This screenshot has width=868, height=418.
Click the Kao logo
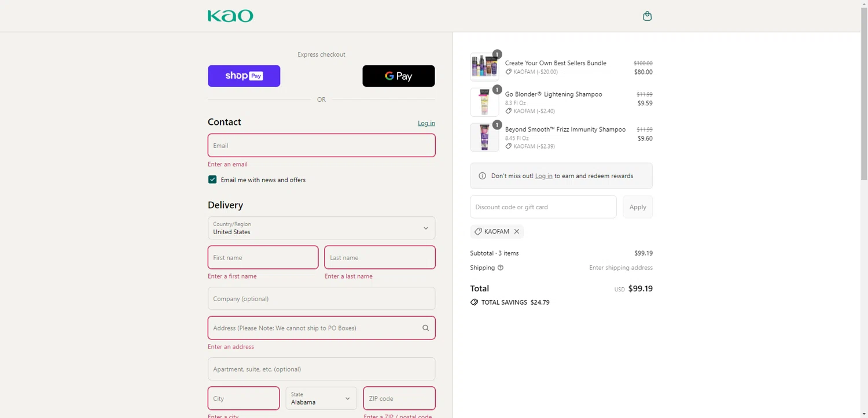click(230, 16)
